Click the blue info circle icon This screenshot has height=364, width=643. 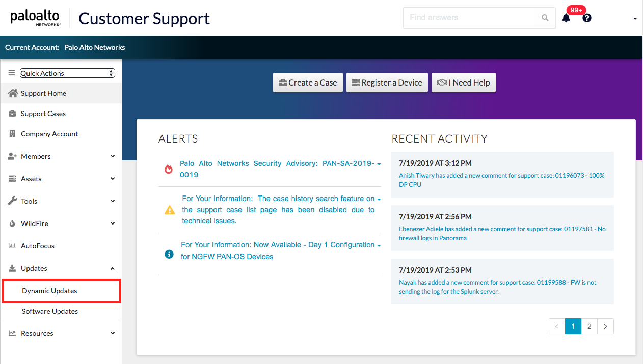pos(169,254)
